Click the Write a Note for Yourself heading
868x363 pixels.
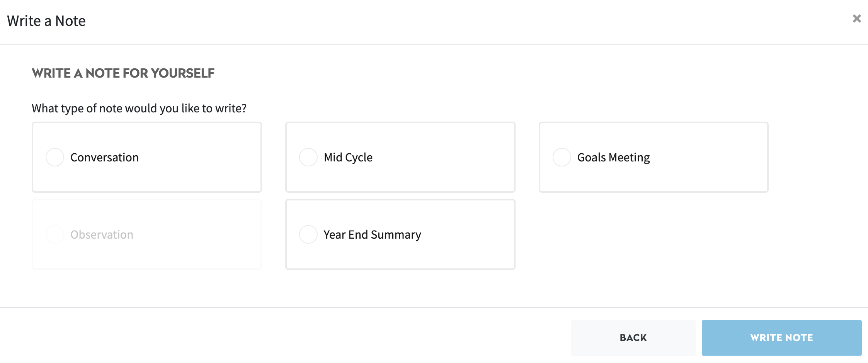click(123, 73)
